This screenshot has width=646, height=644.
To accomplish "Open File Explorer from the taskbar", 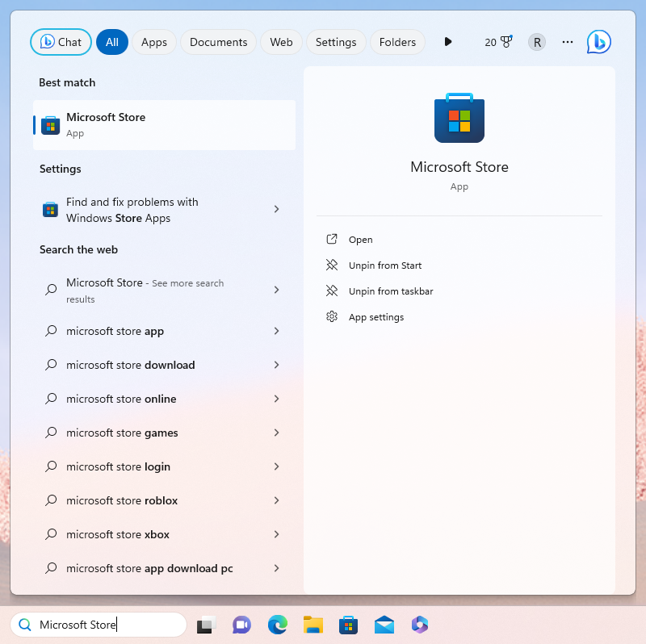I will [313, 625].
